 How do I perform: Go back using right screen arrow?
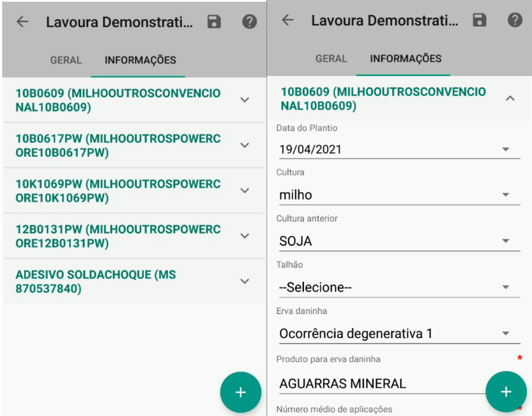point(288,20)
